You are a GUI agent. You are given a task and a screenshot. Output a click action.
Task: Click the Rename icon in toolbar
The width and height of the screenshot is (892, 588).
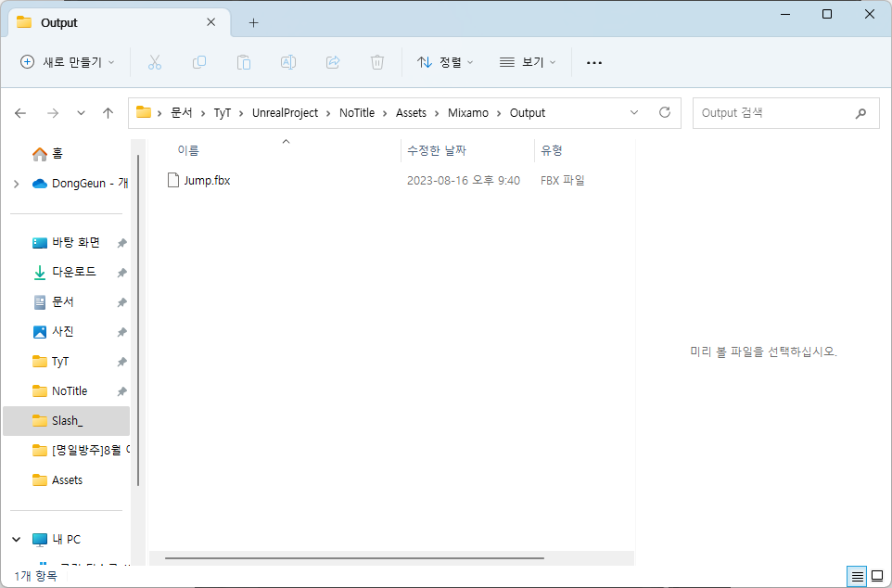pyautogui.click(x=287, y=62)
